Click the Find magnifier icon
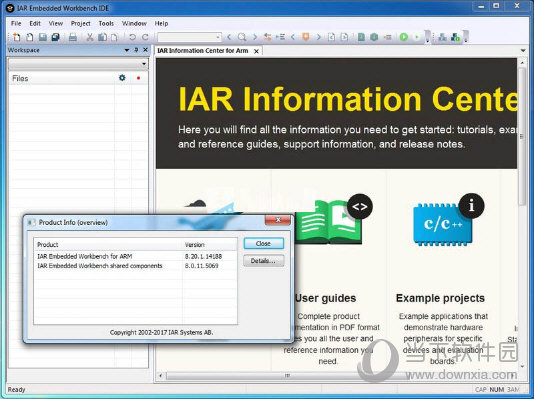Image resolution: width=534 pixels, height=399 pixels. coord(242,37)
